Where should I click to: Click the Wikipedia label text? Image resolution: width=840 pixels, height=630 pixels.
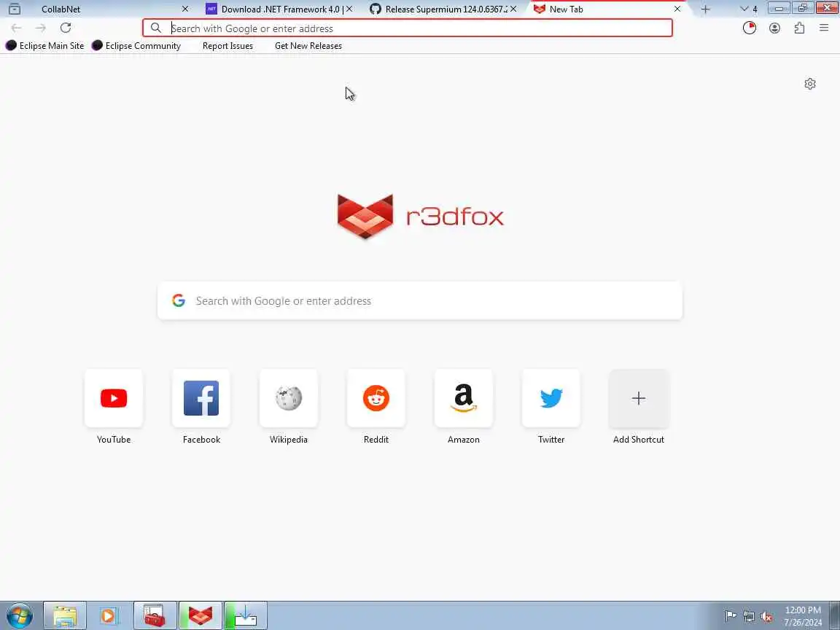(289, 439)
